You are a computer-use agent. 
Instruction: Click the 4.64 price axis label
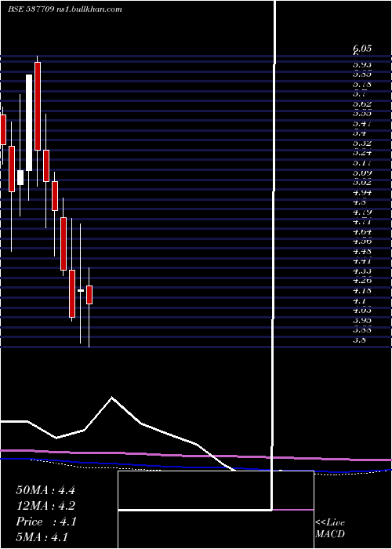pyautogui.click(x=362, y=232)
